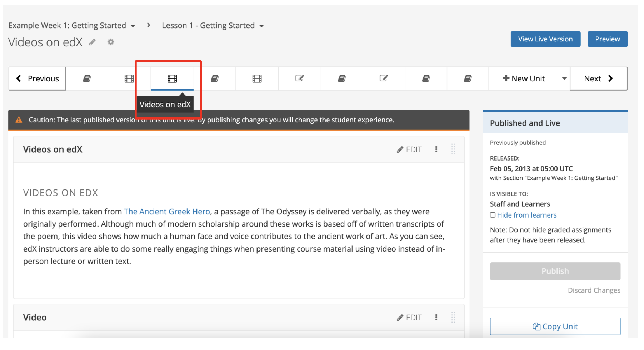Expand the Example Week 1 breadcrumb dropdown
This screenshot has width=644, height=350.
tap(133, 25)
